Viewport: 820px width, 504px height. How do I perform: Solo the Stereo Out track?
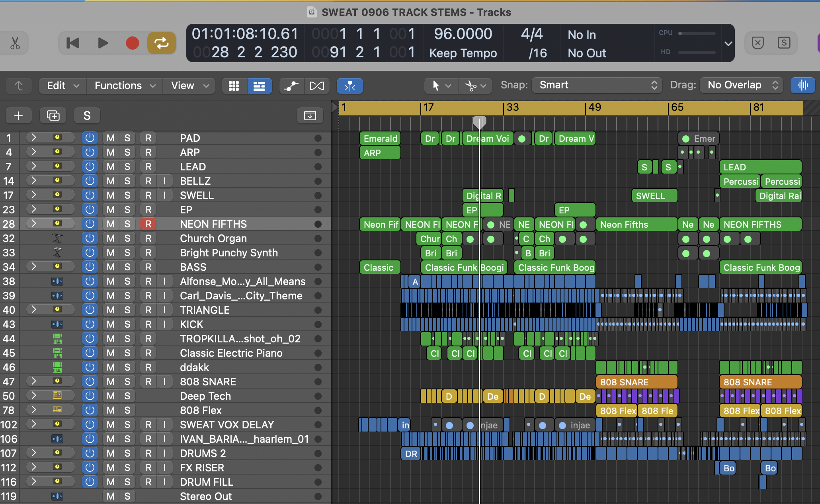[127, 496]
